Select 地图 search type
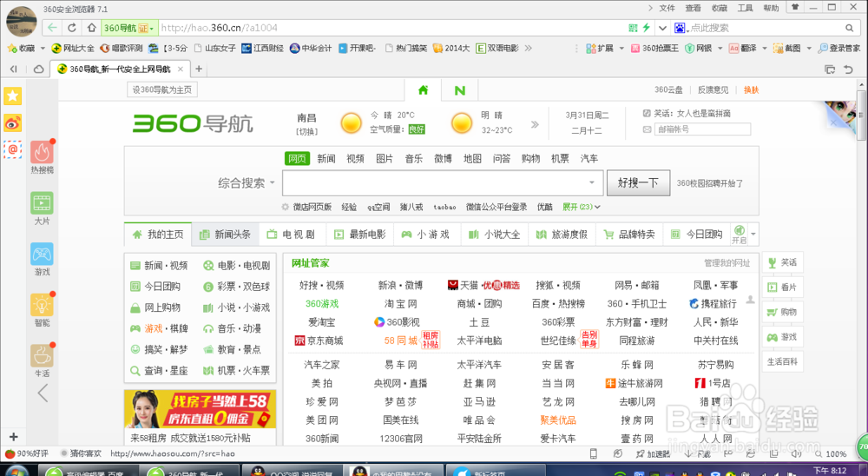This screenshot has height=476, width=868. pos(472,158)
